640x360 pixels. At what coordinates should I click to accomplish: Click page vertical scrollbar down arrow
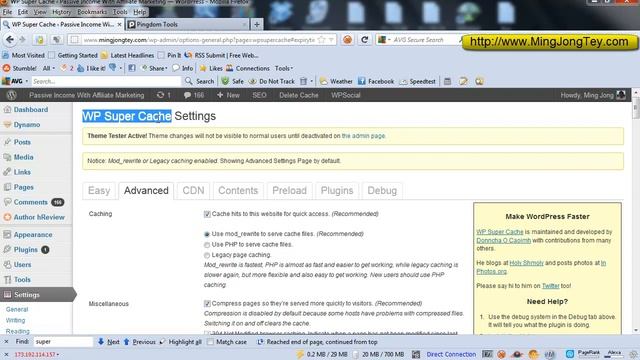636,330
